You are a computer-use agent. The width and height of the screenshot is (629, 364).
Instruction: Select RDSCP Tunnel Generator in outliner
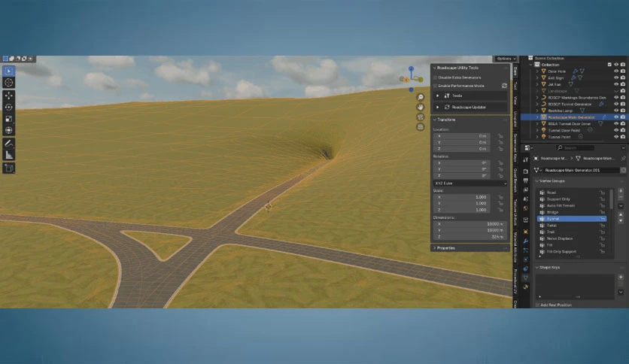coord(570,105)
